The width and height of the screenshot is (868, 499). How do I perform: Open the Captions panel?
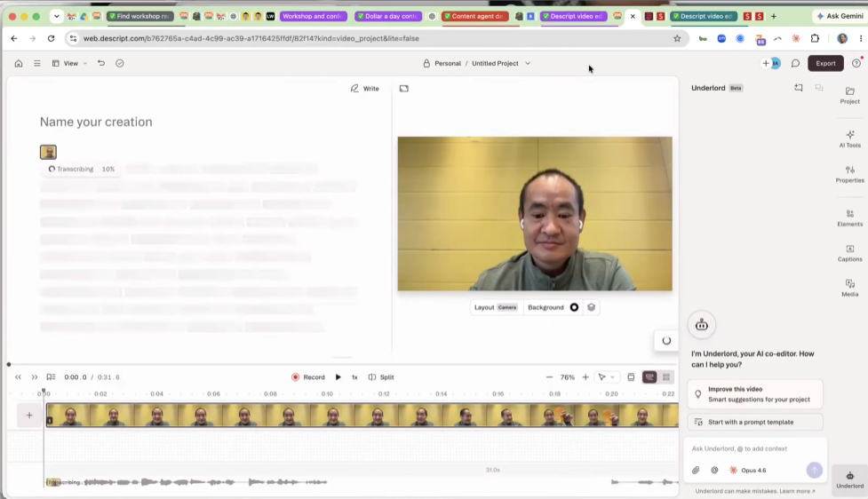tap(849, 253)
